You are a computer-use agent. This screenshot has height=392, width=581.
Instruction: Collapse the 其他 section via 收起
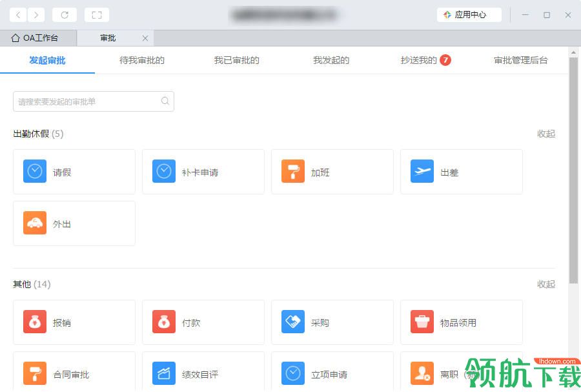coord(546,284)
